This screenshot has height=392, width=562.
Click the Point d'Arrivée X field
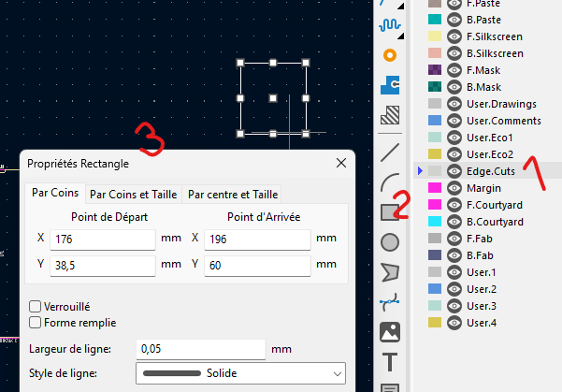click(257, 240)
